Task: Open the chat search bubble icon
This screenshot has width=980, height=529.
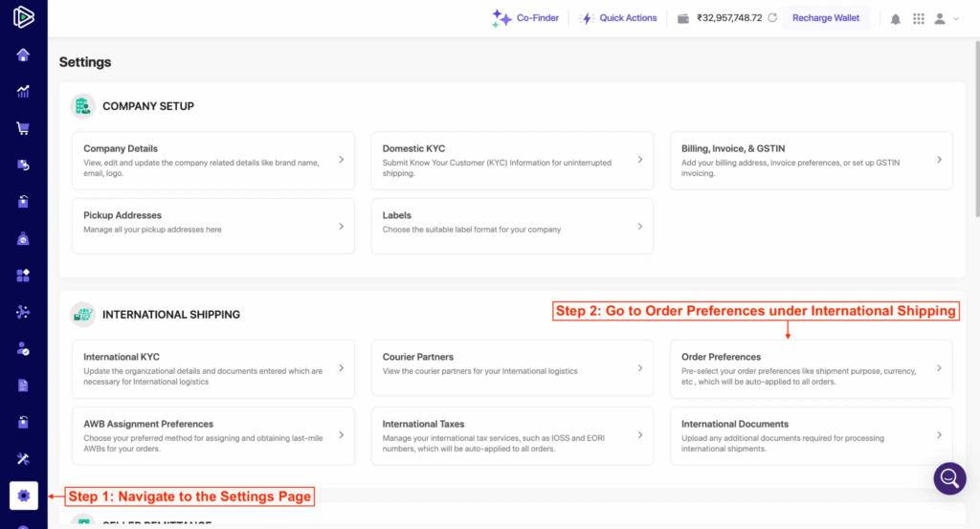Action: coord(949,477)
